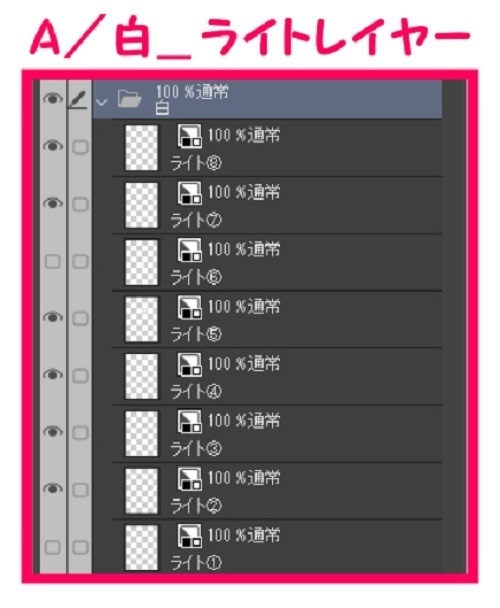Click the layer color icon on ライト⑦

189,193
